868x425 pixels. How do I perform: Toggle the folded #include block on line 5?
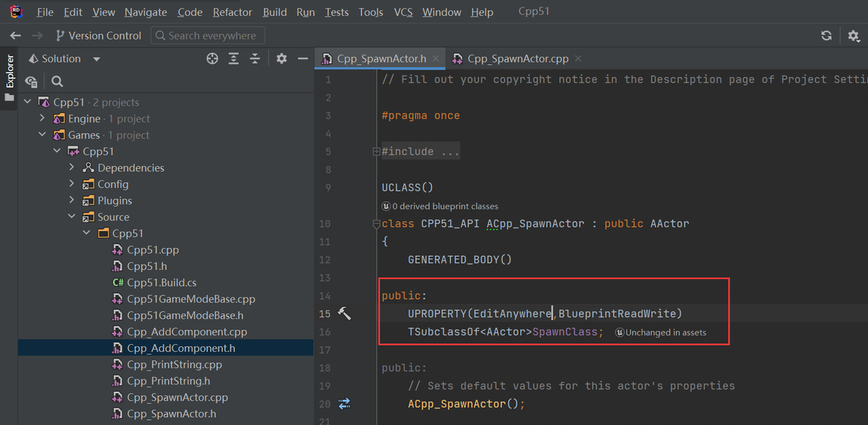coord(376,152)
